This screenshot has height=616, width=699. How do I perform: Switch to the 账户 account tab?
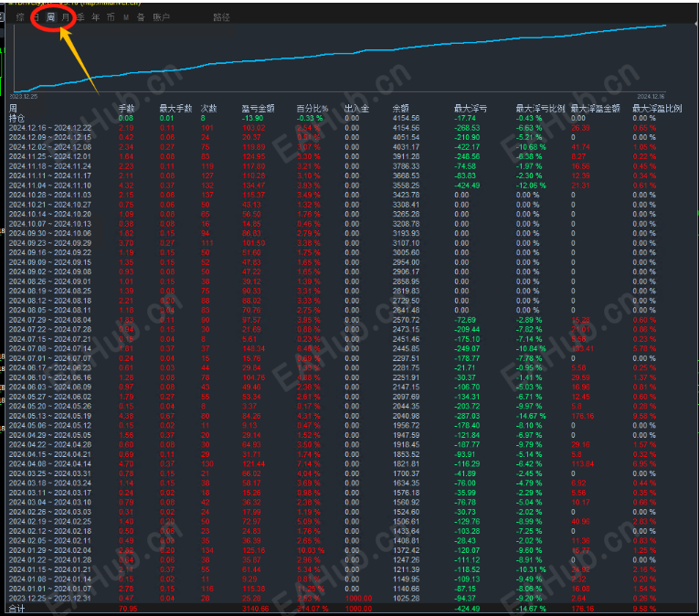click(x=161, y=17)
